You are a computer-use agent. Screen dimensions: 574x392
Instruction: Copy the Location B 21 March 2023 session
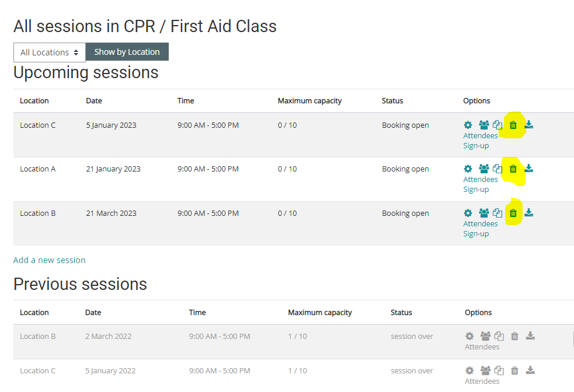pyautogui.click(x=498, y=213)
